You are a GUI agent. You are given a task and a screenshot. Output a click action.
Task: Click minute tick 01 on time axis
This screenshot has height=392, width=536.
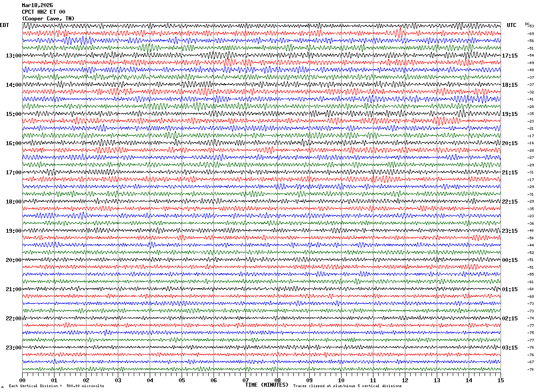coord(54,380)
